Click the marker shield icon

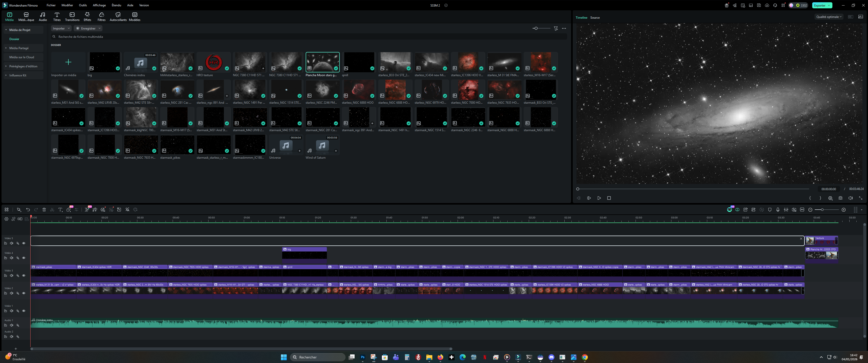point(770,210)
